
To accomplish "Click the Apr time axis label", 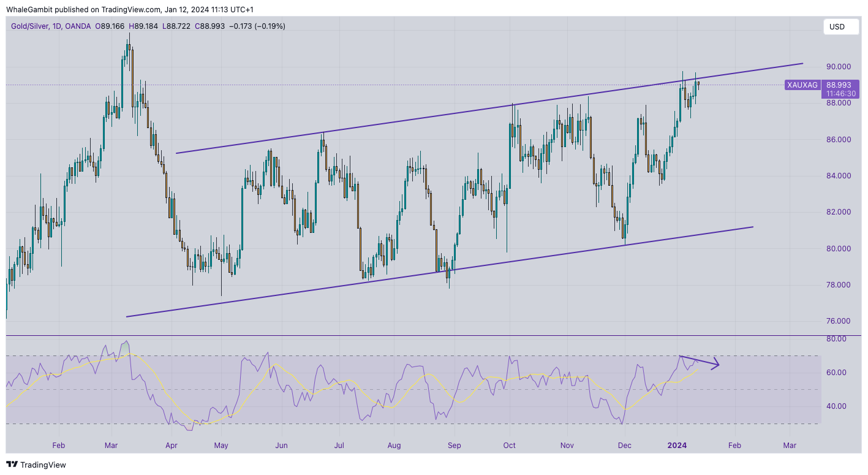I will 171,445.
